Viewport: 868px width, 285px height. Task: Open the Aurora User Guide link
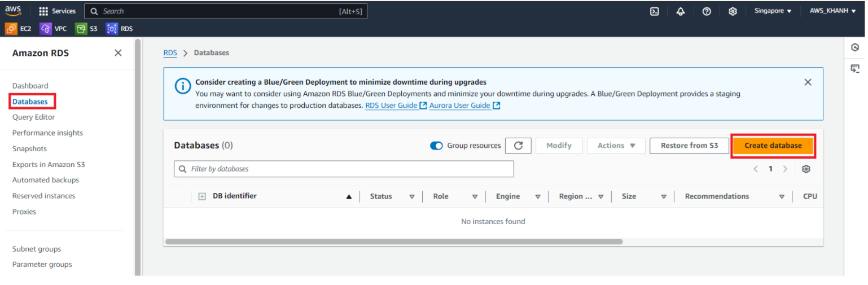tap(464, 106)
